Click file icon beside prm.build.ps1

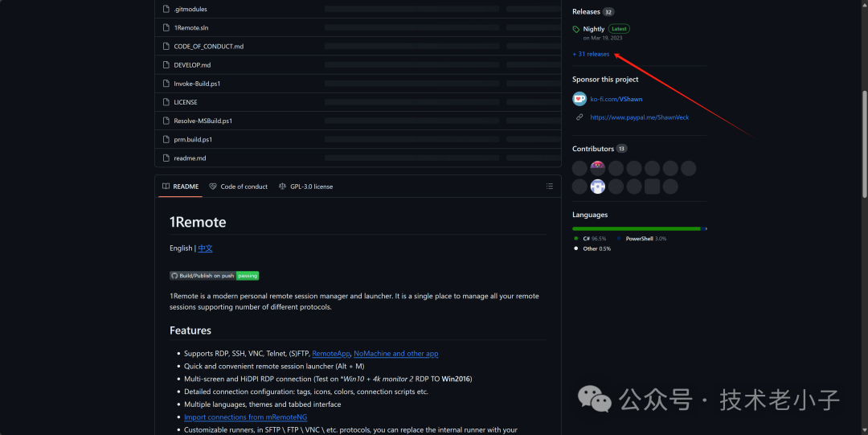click(166, 140)
